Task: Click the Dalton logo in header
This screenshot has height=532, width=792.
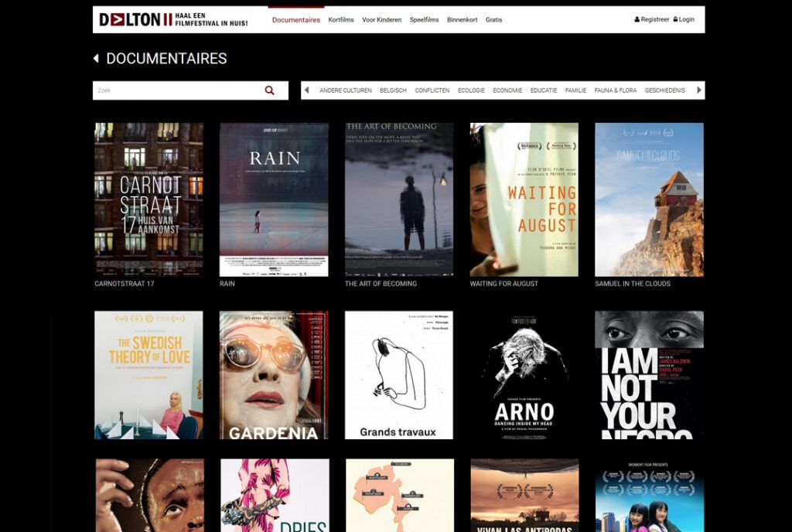Action: 173,19
